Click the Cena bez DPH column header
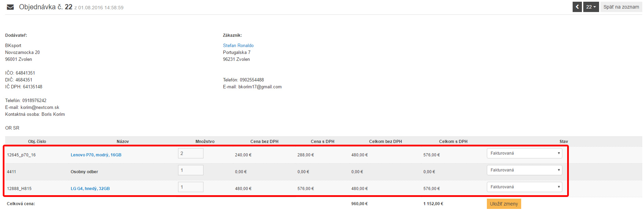 click(264, 142)
